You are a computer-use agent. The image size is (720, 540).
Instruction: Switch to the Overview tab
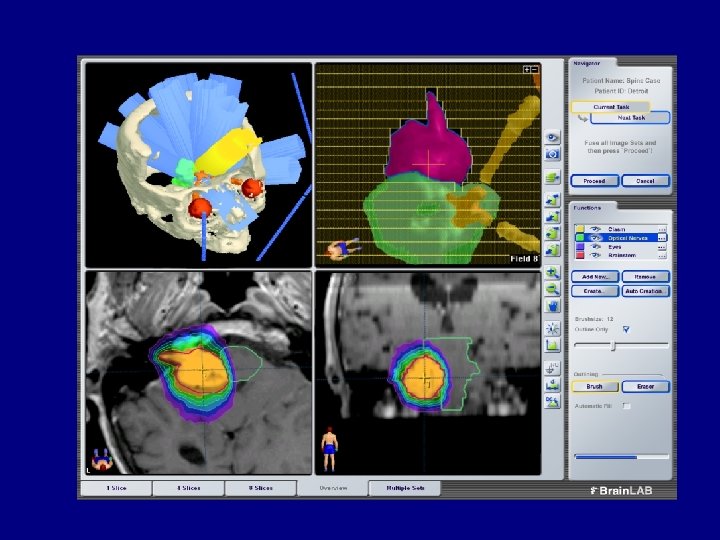coord(332,488)
